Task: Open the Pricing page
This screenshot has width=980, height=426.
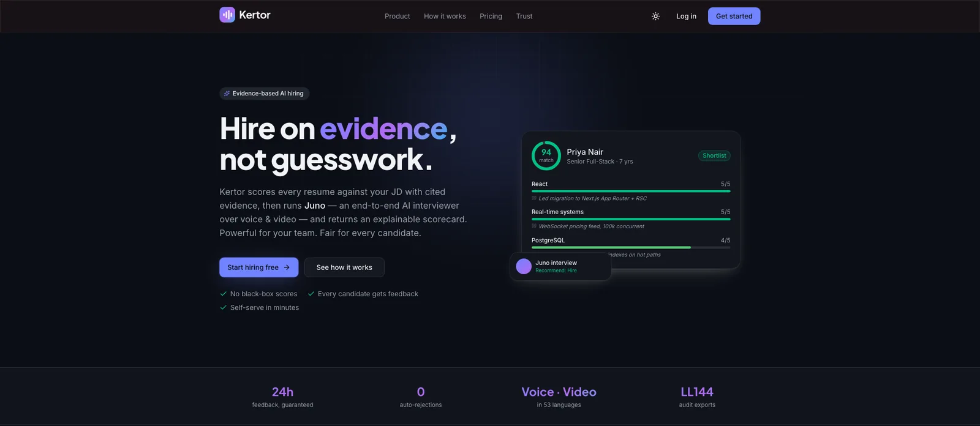Action: point(491,17)
